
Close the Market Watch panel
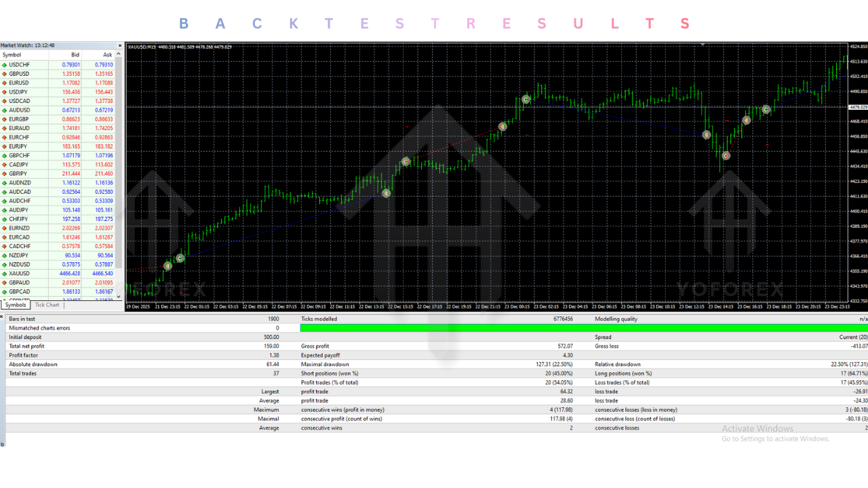point(120,45)
